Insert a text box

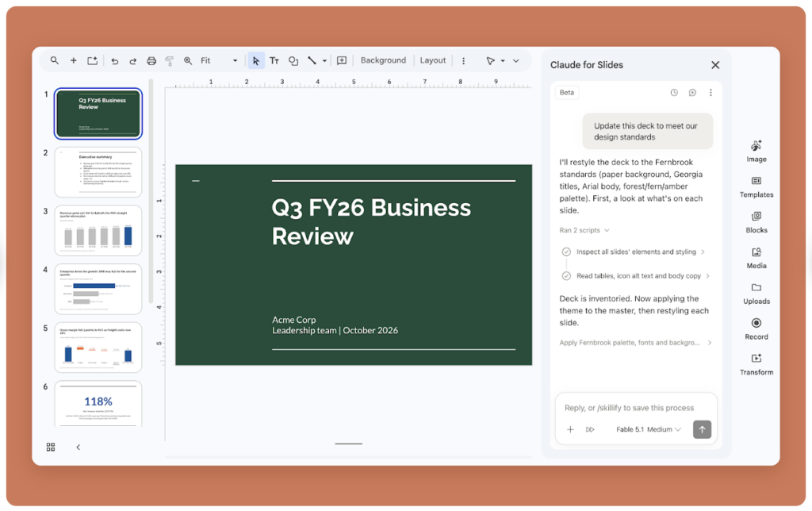pyautogui.click(x=274, y=60)
